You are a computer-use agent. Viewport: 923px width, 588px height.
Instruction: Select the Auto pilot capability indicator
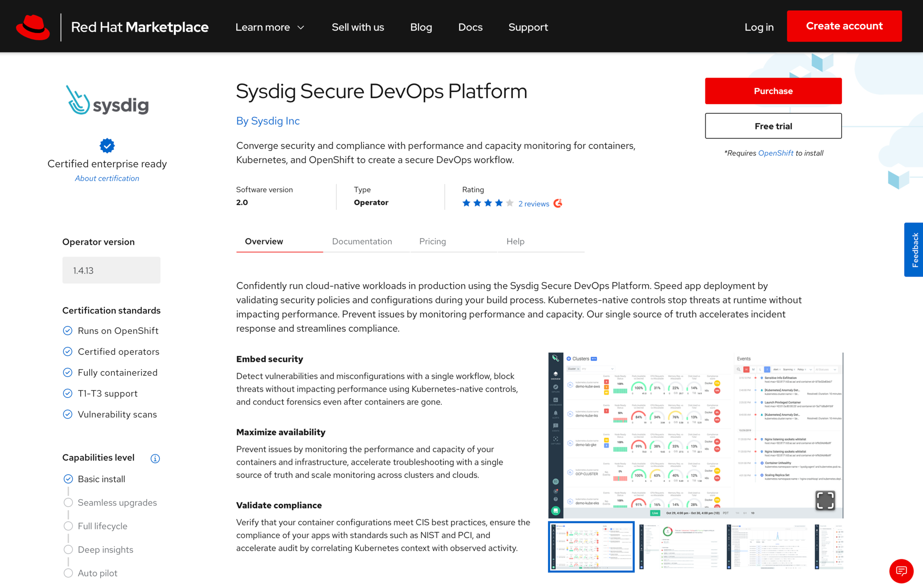point(68,572)
